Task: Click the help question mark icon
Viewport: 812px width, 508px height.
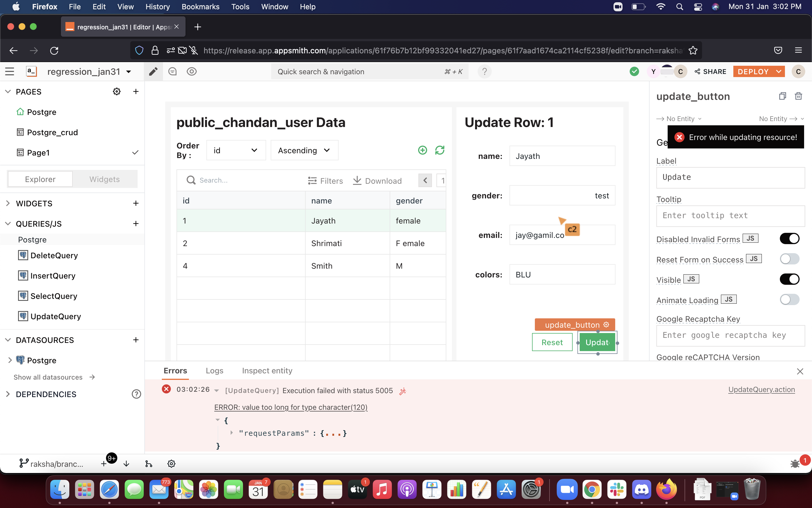Action: 484,72
